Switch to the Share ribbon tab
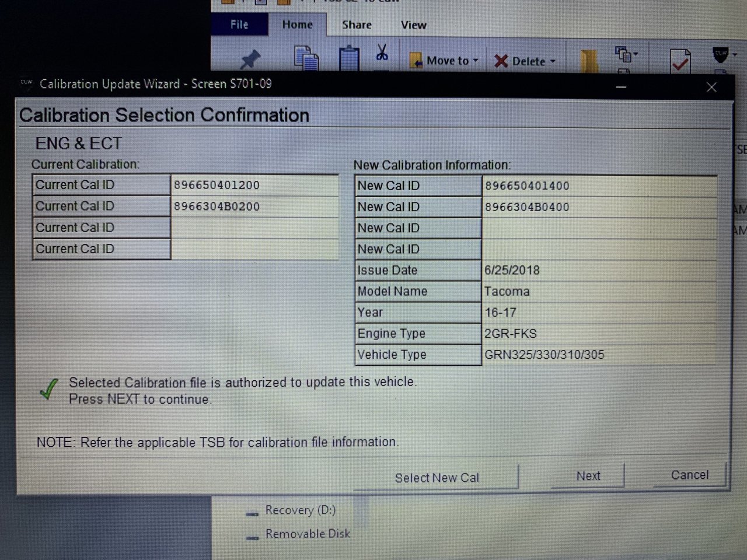Viewport: 747px width, 560px height. [357, 25]
